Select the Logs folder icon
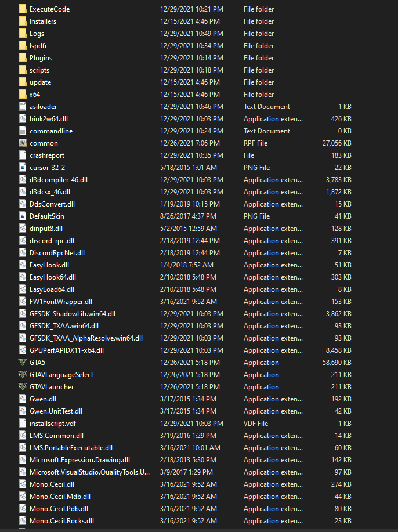The height and width of the screenshot is (532, 398). coord(23,34)
